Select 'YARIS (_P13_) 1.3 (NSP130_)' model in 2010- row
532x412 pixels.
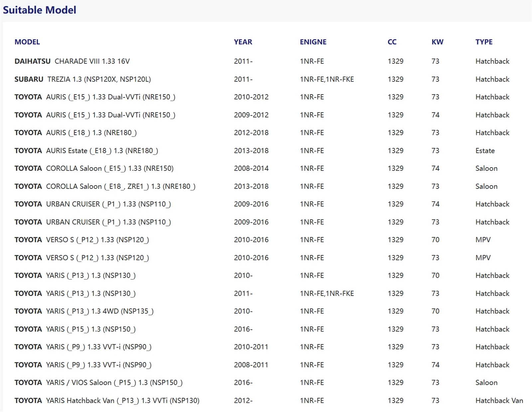pyautogui.click(x=75, y=275)
